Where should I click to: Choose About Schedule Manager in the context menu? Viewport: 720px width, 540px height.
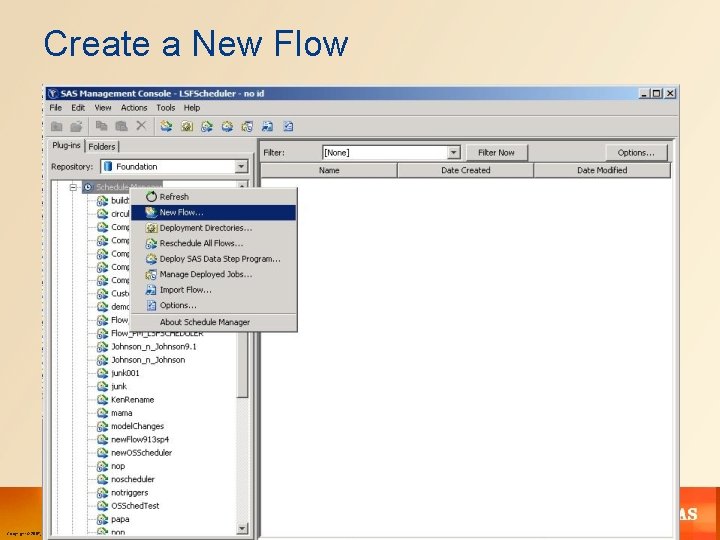214,322
